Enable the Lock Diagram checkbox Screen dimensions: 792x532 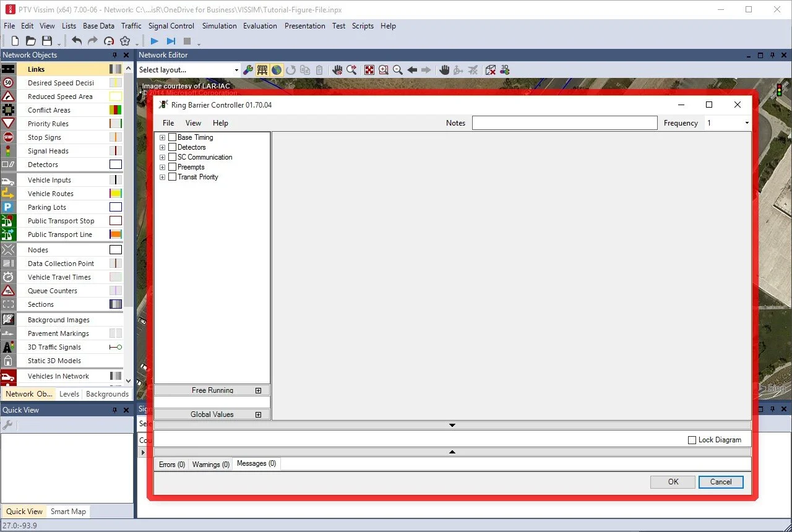pos(692,440)
